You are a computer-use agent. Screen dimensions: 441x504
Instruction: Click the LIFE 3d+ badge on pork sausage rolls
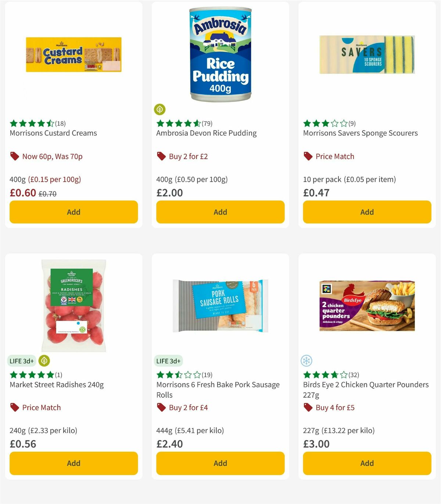coord(168,361)
